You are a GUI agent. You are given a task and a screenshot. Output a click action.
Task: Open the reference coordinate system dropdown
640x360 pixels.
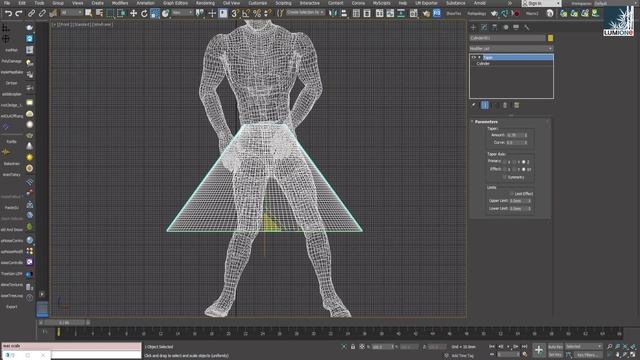click(x=182, y=13)
